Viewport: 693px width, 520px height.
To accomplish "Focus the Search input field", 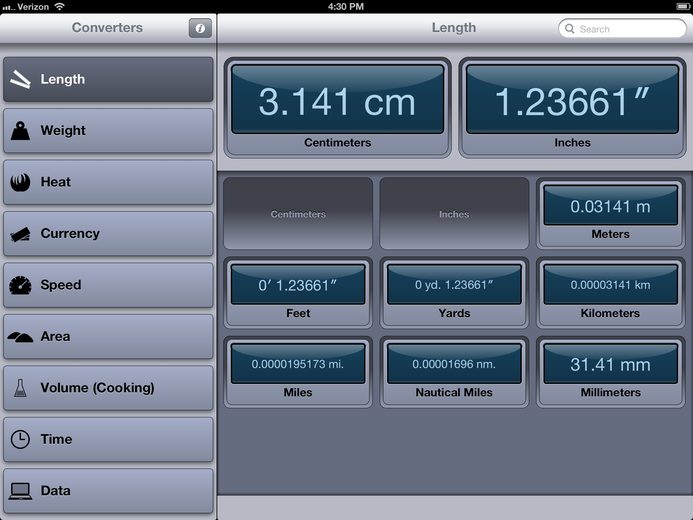I will coord(622,29).
